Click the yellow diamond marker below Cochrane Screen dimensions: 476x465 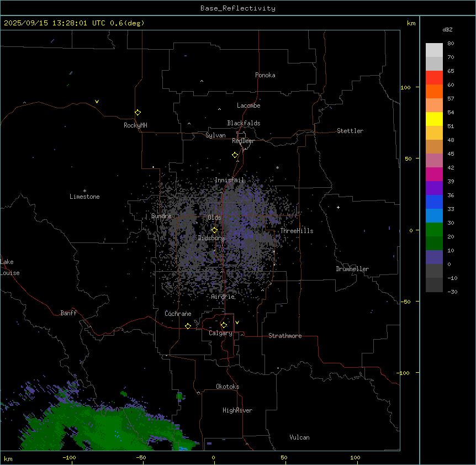tap(188, 326)
